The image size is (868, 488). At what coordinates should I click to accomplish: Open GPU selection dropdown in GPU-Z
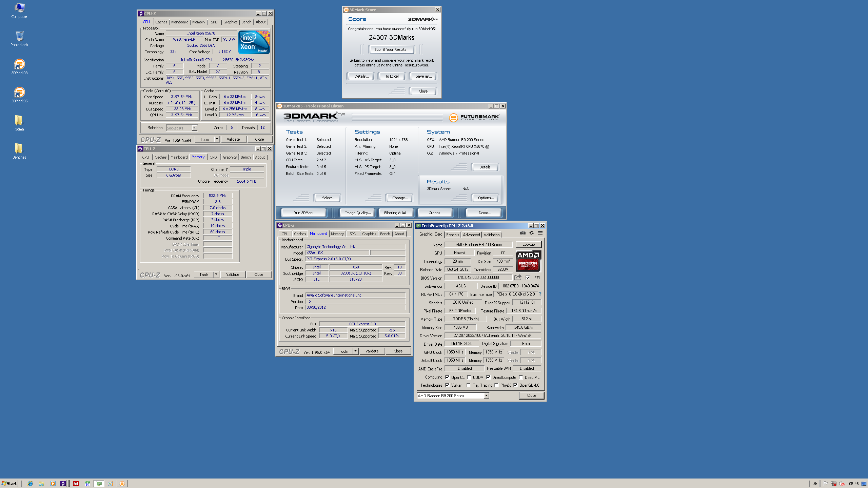tap(486, 395)
